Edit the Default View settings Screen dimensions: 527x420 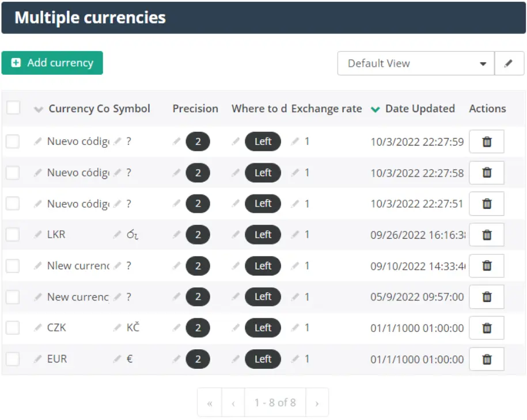[509, 63]
